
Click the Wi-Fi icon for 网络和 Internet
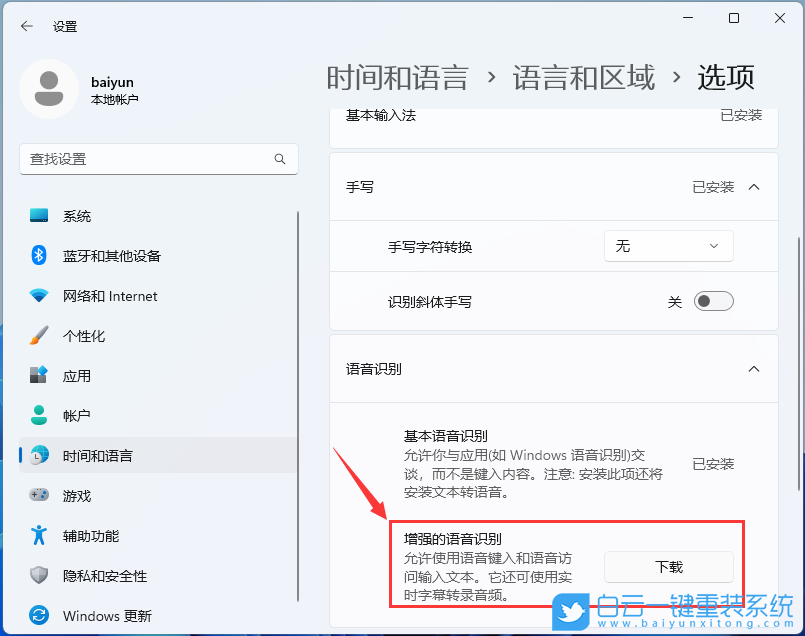[x=39, y=296]
